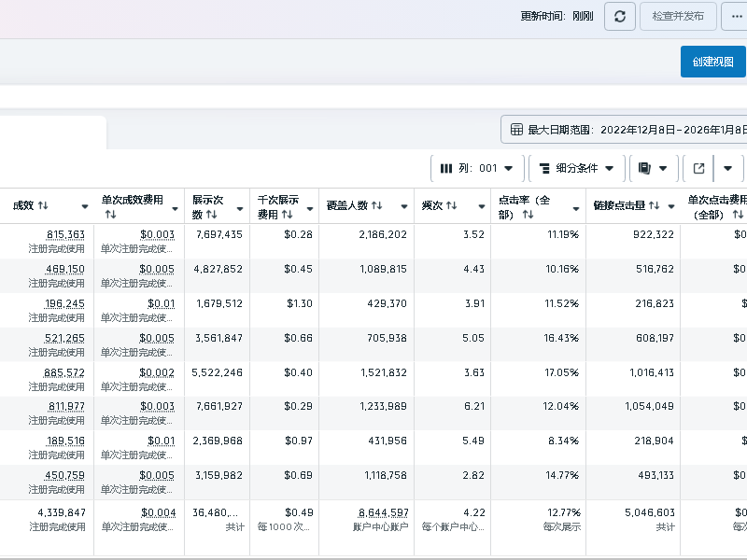The height and width of the screenshot is (560, 747).
Task: Expand the 细分条件 dropdown arrow
Action: tap(608, 169)
